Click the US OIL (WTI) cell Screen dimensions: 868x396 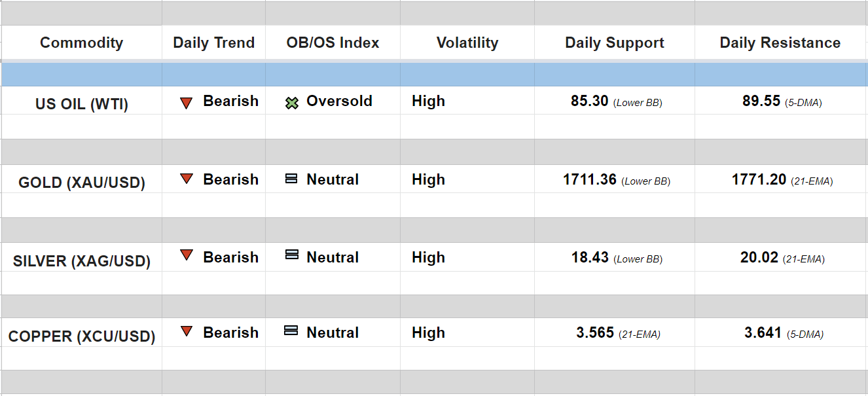(82, 104)
